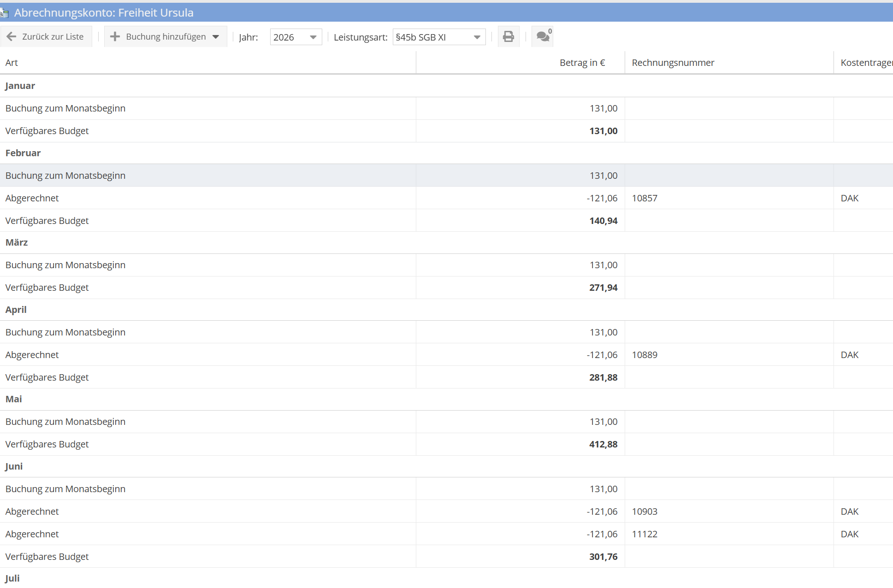Viewport: 893px width, 588px height.
Task: Sort by Art column header
Action: (208, 63)
